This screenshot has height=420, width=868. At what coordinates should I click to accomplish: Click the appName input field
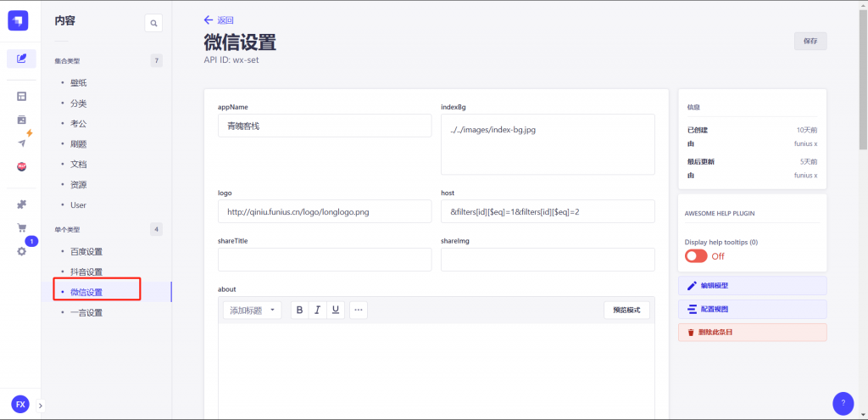(325, 126)
